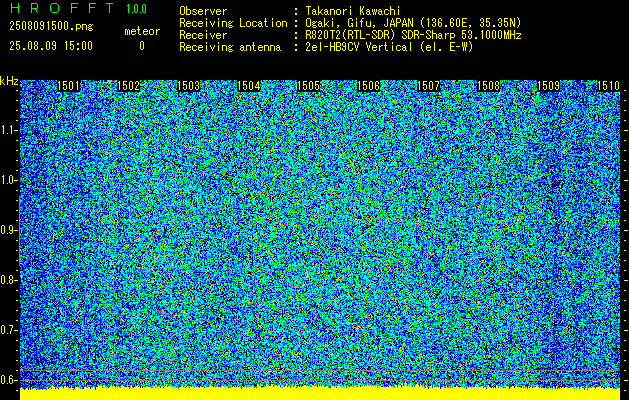Click the 2el-HB9CV Vertical antenna text
629x400 pixels.
389,47
